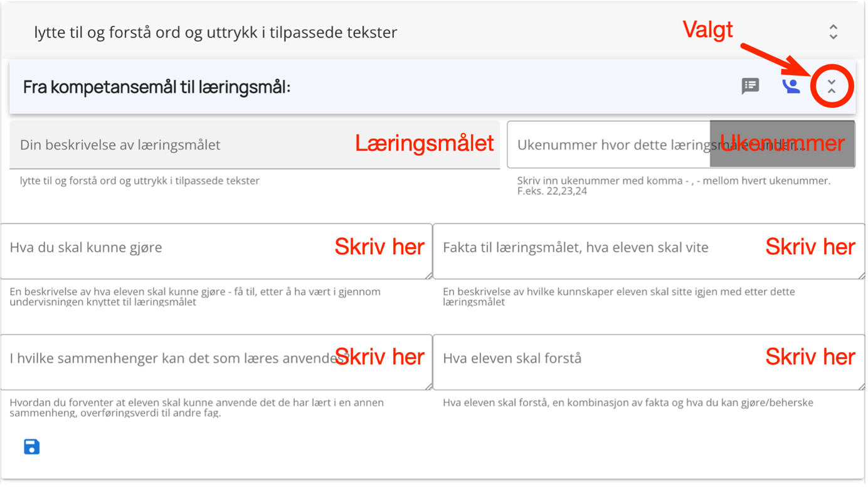Screen dimensions: 868x487
Task: Open student participation via the person icon
Action: 791,86
